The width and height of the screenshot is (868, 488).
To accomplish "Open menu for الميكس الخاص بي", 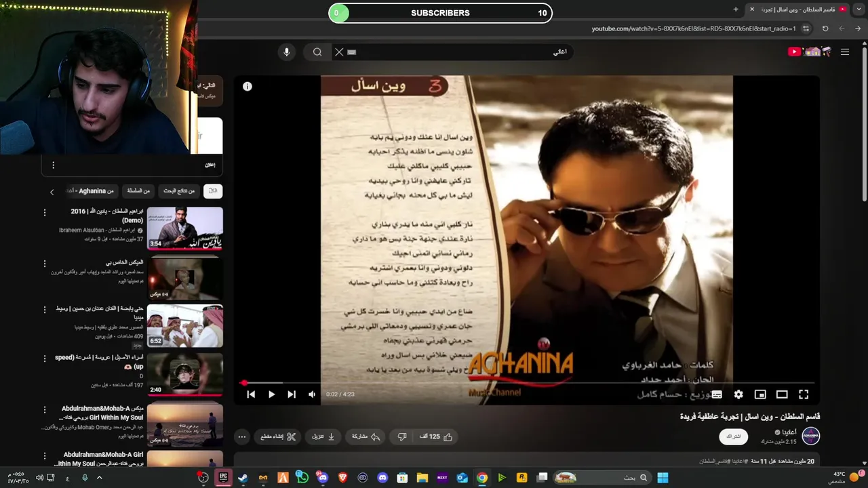I will (x=45, y=264).
